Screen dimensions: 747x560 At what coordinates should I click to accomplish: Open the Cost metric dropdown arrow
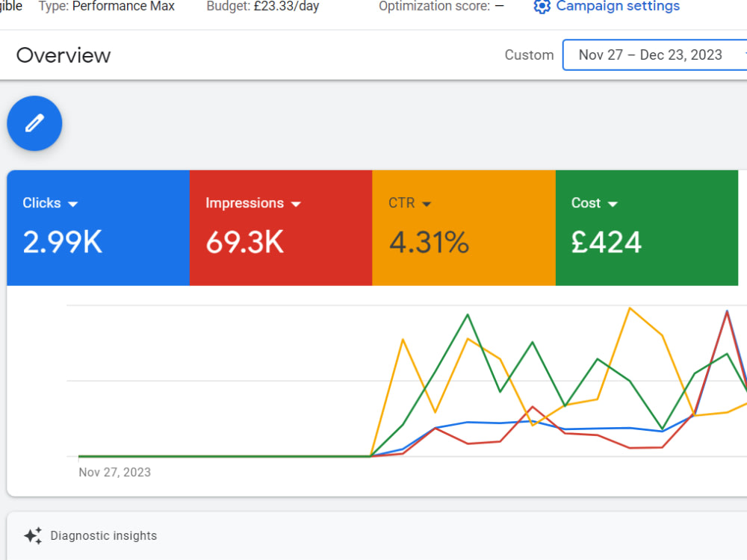click(613, 204)
